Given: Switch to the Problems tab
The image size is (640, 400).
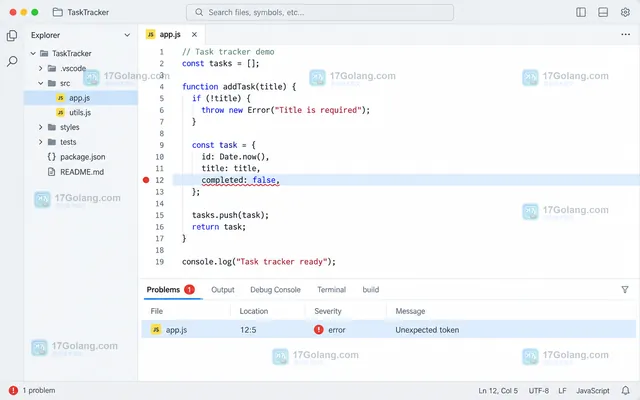Looking at the screenshot, I should [x=163, y=289].
